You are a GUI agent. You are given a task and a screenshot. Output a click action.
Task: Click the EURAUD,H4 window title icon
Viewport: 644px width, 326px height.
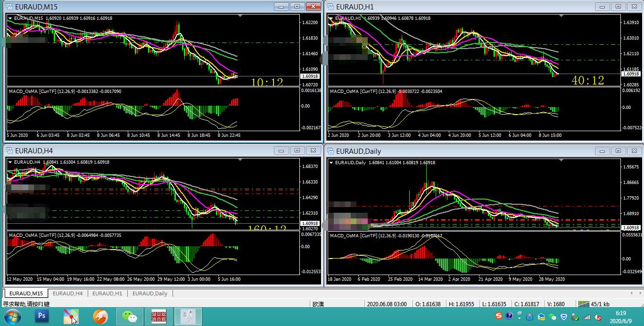point(9,151)
